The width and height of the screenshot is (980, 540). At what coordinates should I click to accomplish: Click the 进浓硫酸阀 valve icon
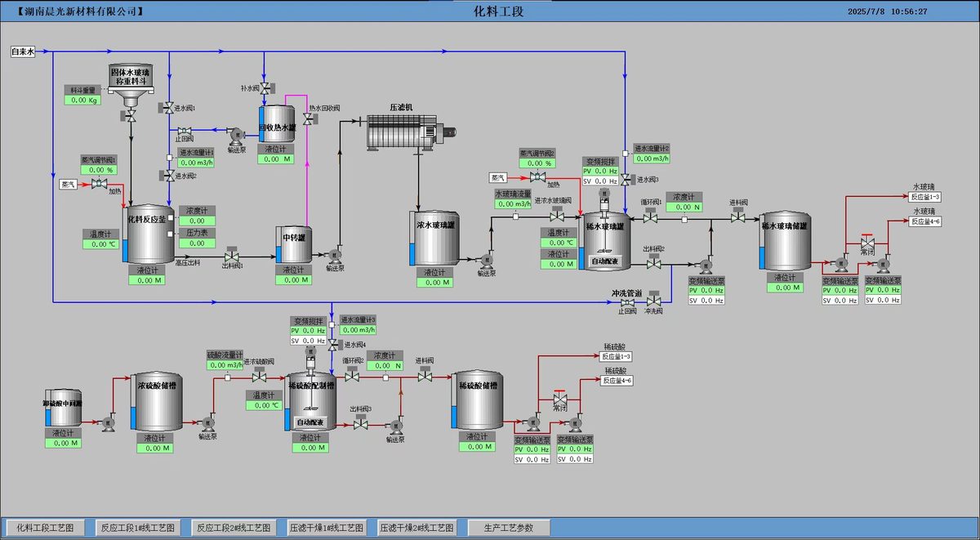pos(259,377)
